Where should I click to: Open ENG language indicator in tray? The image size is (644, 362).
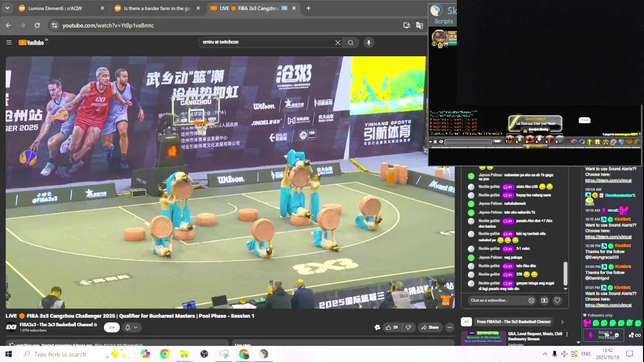[x=586, y=354]
